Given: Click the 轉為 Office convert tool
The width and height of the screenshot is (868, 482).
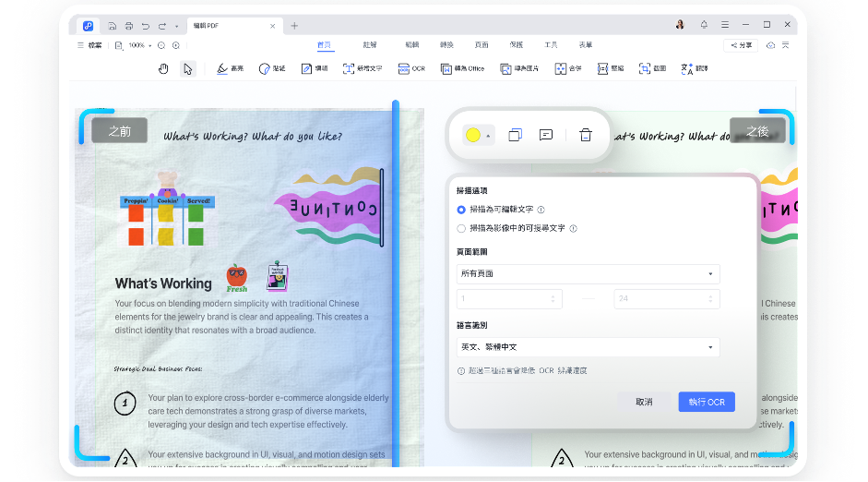Looking at the screenshot, I should pyautogui.click(x=462, y=68).
